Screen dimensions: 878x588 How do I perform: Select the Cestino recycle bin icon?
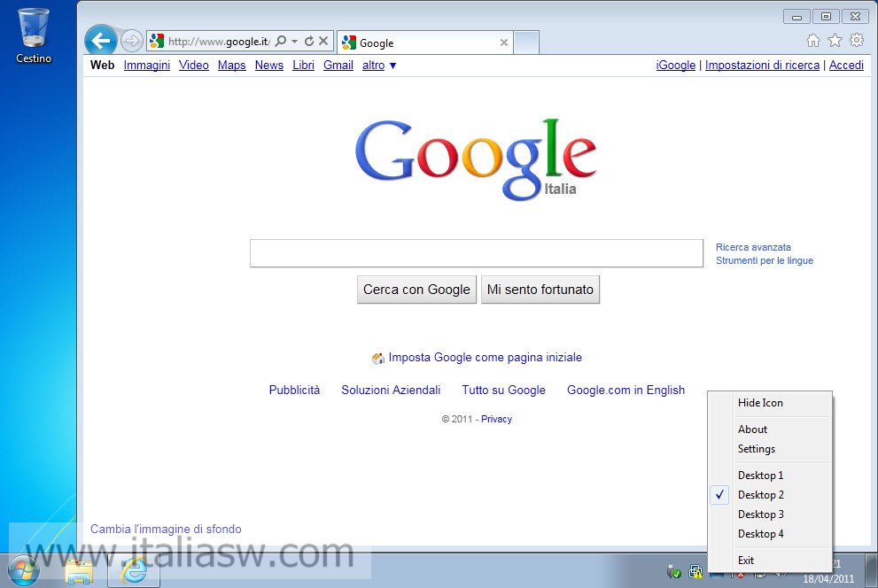point(34,35)
